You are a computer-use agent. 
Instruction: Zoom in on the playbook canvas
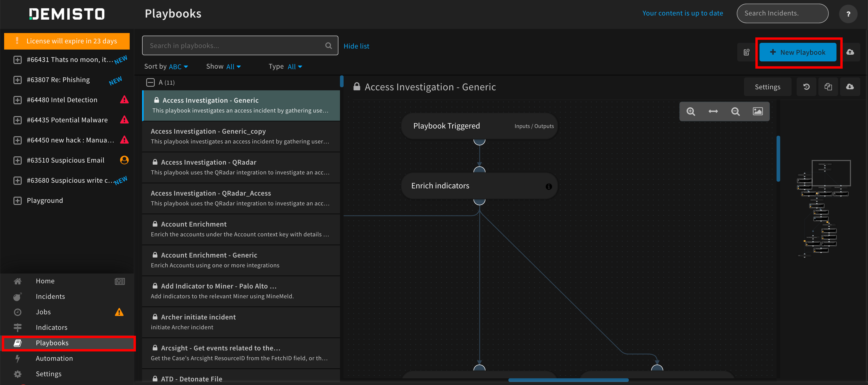[x=691, y=111]
